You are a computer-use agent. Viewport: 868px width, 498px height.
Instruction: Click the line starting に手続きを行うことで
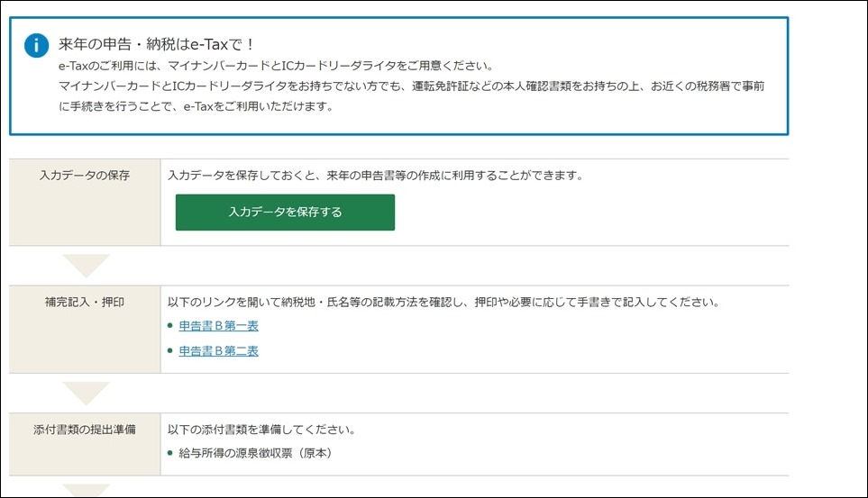click(x=196, y=106)
